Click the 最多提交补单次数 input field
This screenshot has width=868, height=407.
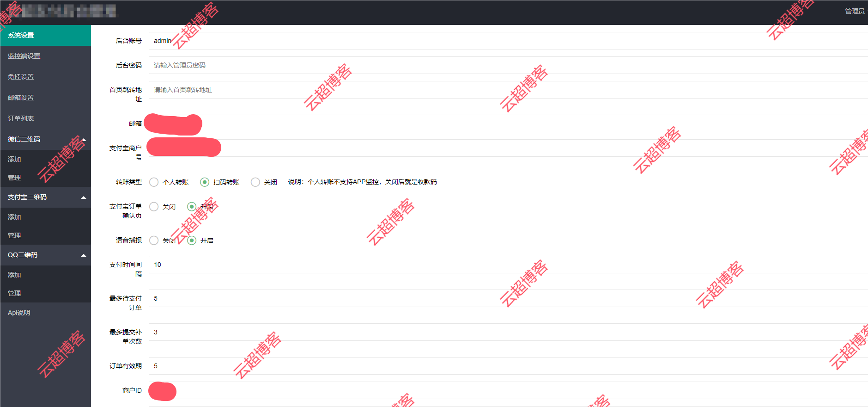(x=508, y=332)
